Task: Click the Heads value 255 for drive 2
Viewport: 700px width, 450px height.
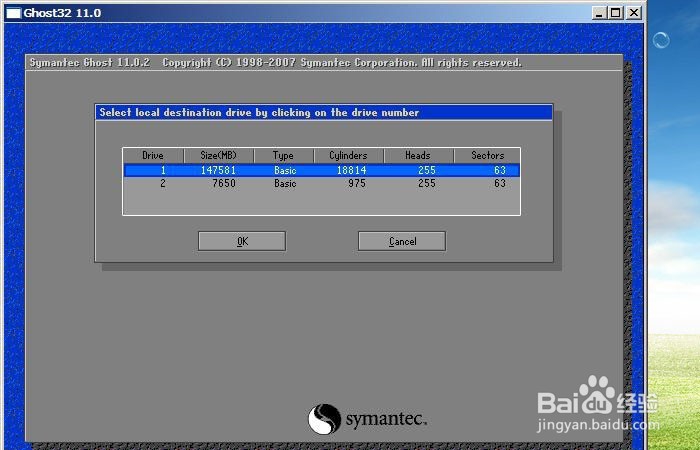Action: [427, 183]
